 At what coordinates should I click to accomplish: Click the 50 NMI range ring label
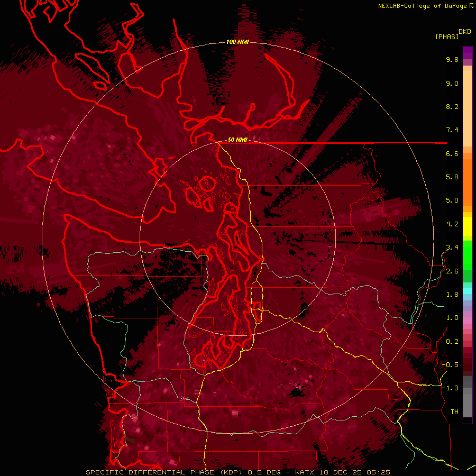237,140
